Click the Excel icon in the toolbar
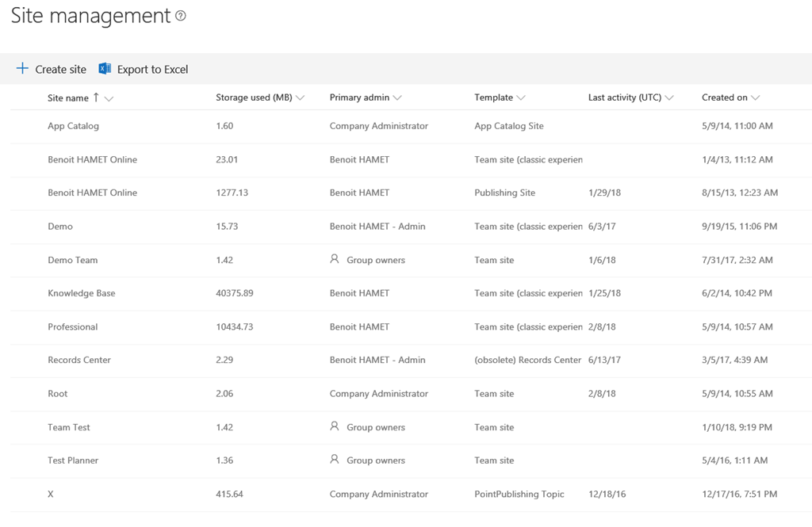The width and height of the screenshot is (812, 527). point(105,69)
